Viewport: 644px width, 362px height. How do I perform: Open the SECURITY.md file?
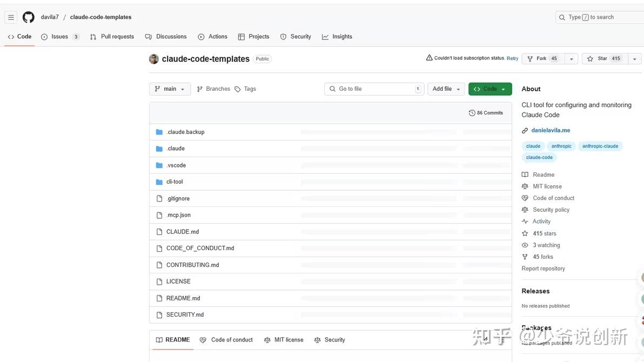tap(185, 315)
